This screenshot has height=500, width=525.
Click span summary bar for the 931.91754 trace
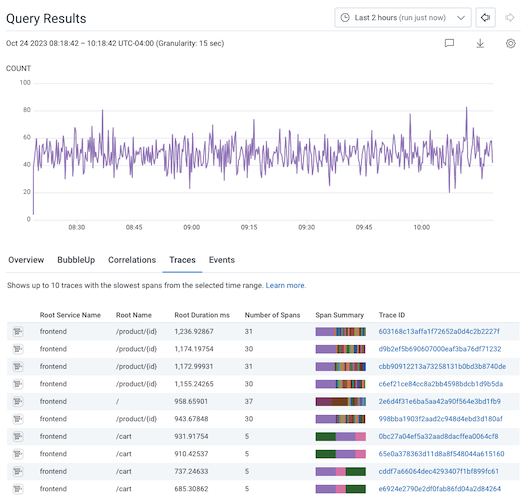(x=341, y=436)
